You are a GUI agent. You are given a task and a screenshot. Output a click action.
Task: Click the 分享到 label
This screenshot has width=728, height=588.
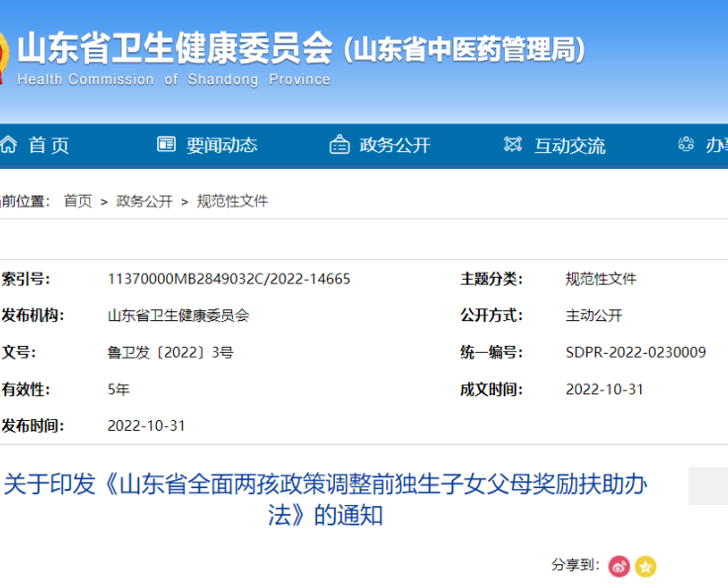click(575, 565)
